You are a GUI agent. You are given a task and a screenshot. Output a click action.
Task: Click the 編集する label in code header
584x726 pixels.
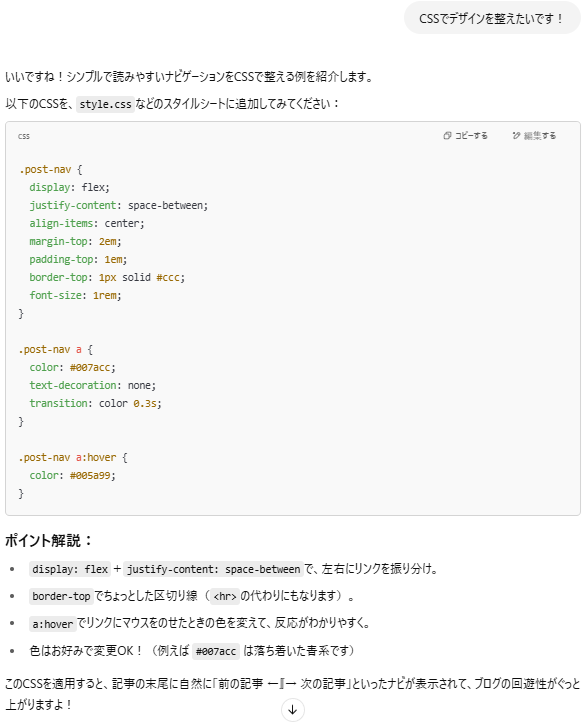click(540, 136)
